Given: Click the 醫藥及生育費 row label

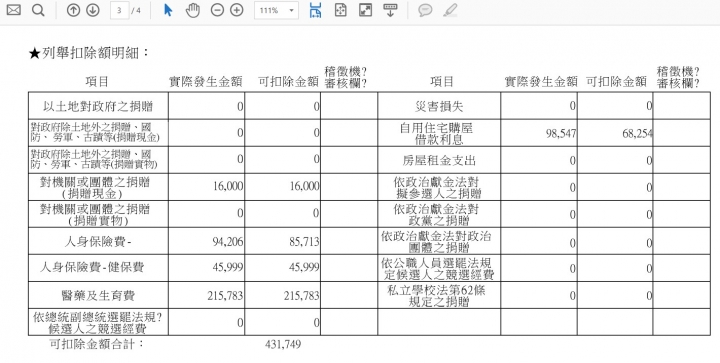Looking at the screenshot, I should (98, 295).
